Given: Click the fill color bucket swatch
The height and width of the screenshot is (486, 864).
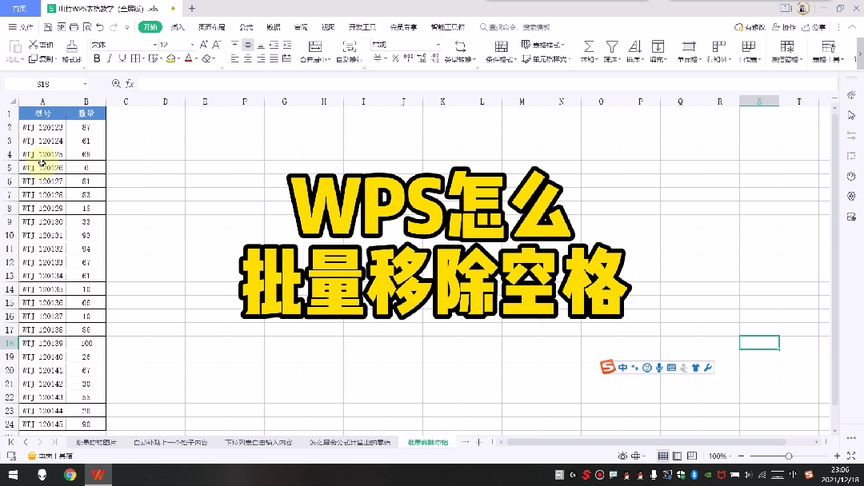Looking at the screenshot, I should [x=171, y=58].
